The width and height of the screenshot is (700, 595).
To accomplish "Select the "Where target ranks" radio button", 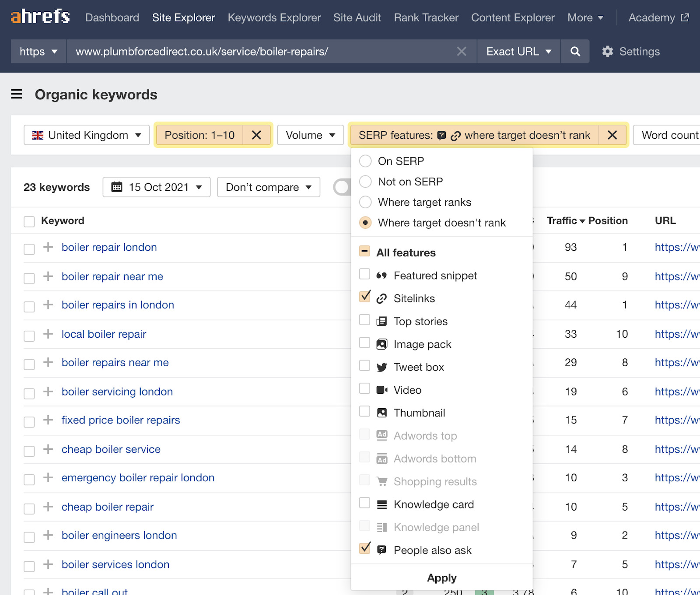I will point(365,202).
